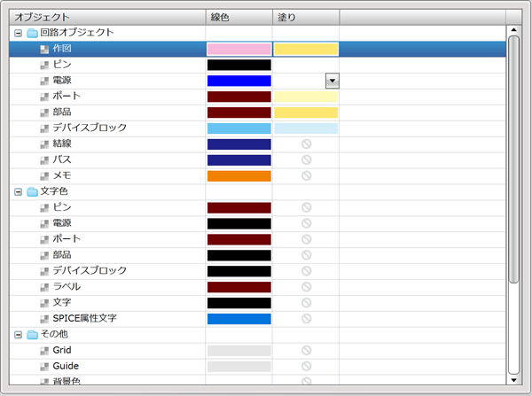Image resolution: width=532 pixels, height=396 pixels.
Task: Click the 塗り column header
Action: point(306,18)
